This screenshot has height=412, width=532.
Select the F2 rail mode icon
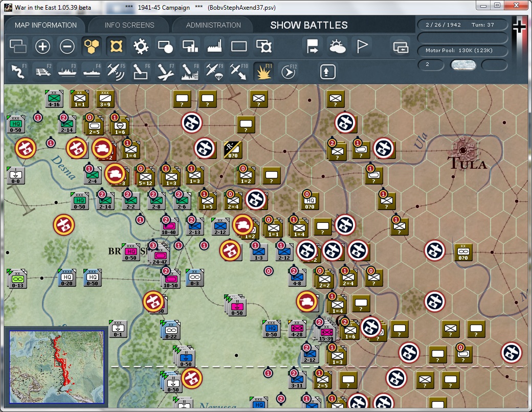point(42,72)
